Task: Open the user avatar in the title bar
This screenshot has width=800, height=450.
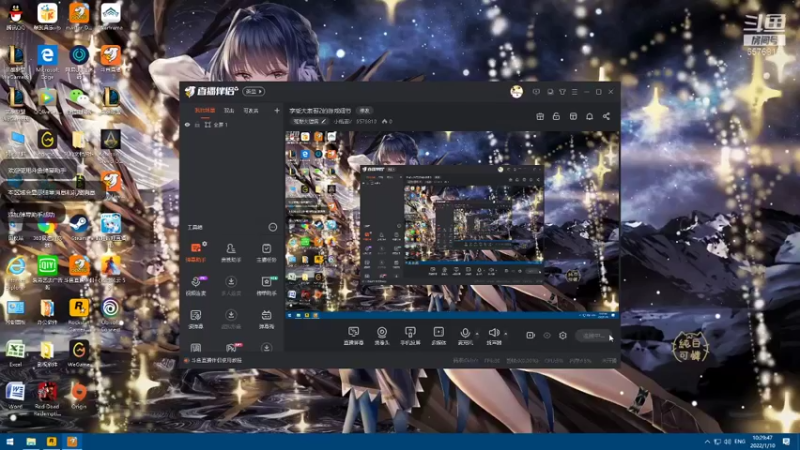Action: 516,92
